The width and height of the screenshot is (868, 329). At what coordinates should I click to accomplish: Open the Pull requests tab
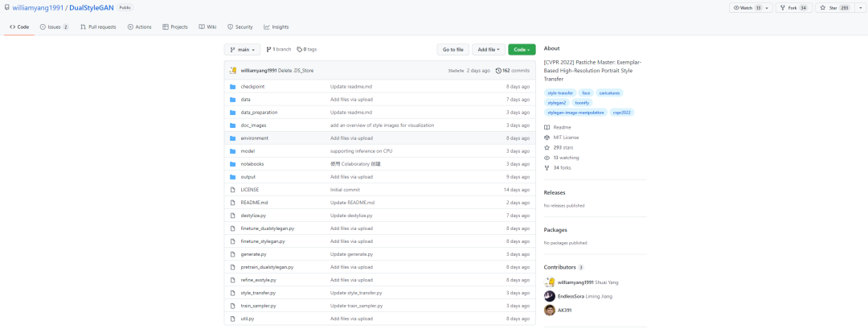(x=98, y=27)
